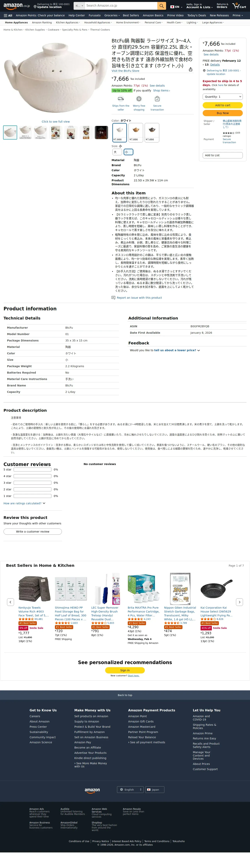Click previous arrow in Best Sellers carousel
This screenshot has width=250, height=868.
(11, 602)
